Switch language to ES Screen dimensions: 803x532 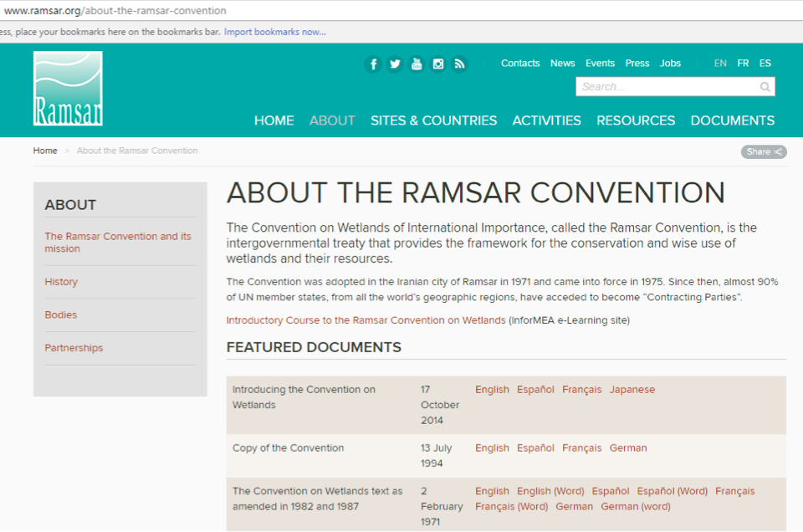[x=765, y=63]
